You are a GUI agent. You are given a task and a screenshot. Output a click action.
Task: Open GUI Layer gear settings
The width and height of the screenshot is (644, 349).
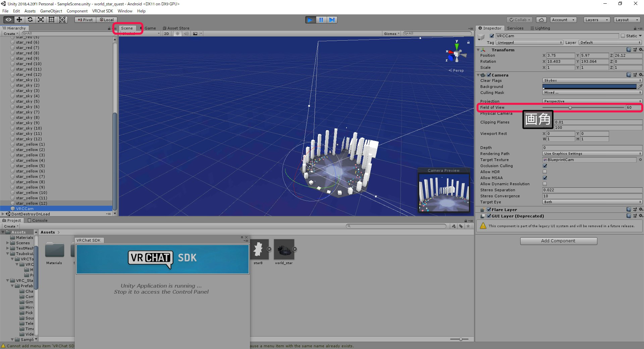pos(640,216)
